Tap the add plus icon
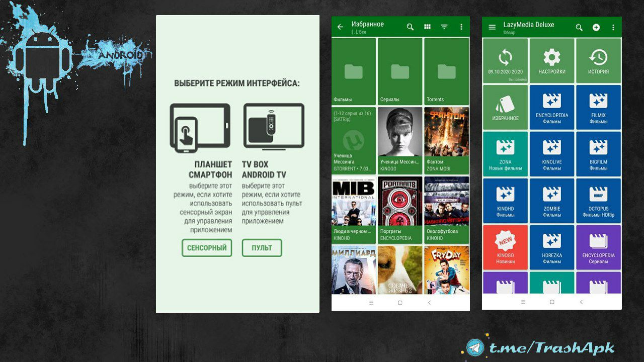This screenshot has width=644, height=362. point(596,27)
